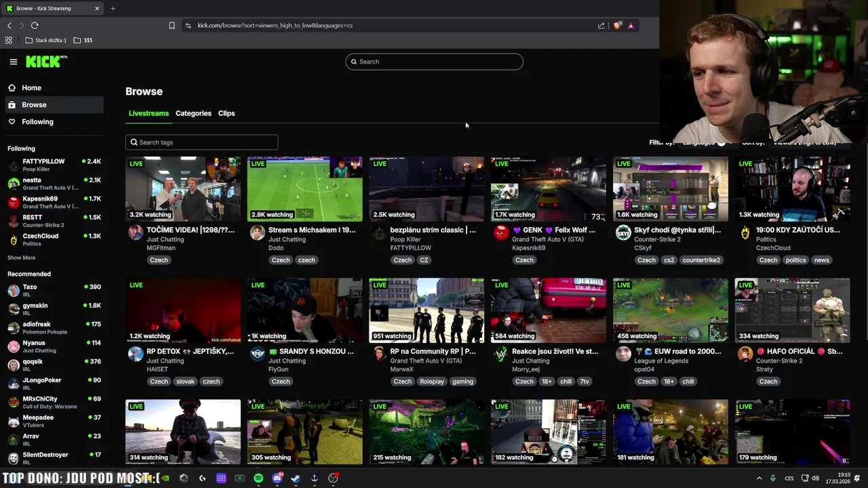Open the FlyGun stream title SRANDY S HONZOU

[311, 351]
